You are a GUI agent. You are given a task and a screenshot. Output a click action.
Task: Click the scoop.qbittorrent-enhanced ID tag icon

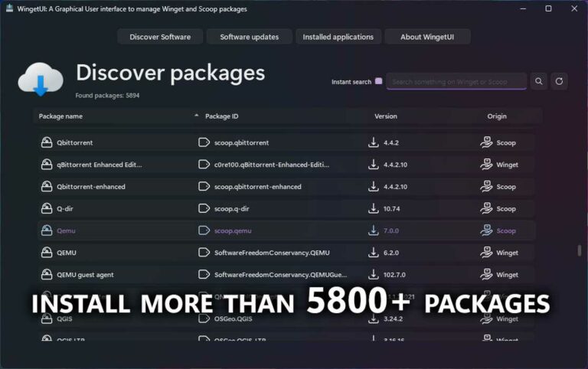(x=204, y=186)
